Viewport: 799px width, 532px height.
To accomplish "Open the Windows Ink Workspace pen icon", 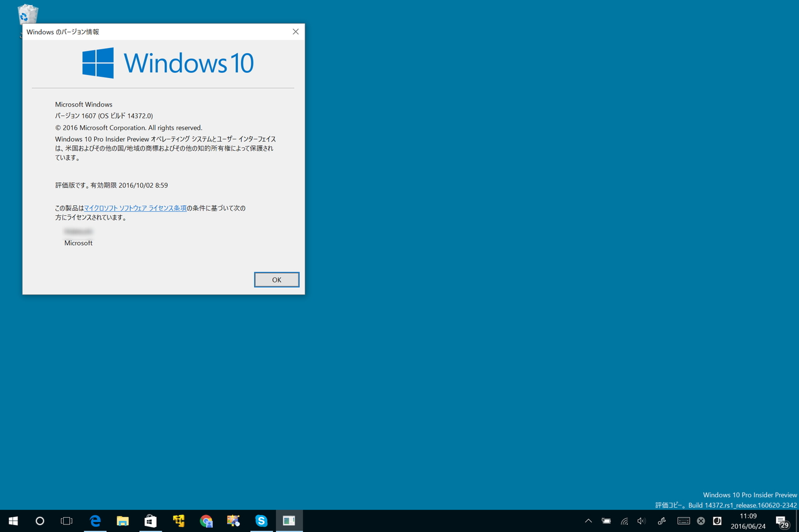I will tap(662, 521).
